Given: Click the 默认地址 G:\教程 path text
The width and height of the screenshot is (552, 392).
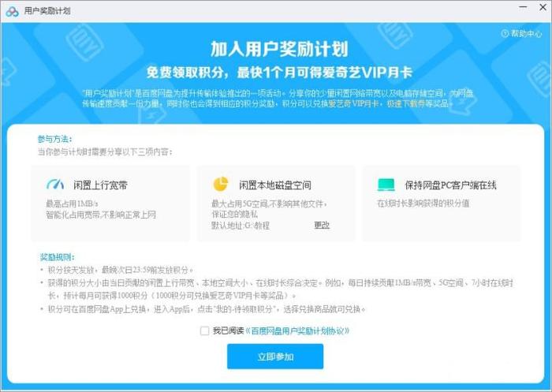Looking at the screenshot, I should 241,226.
